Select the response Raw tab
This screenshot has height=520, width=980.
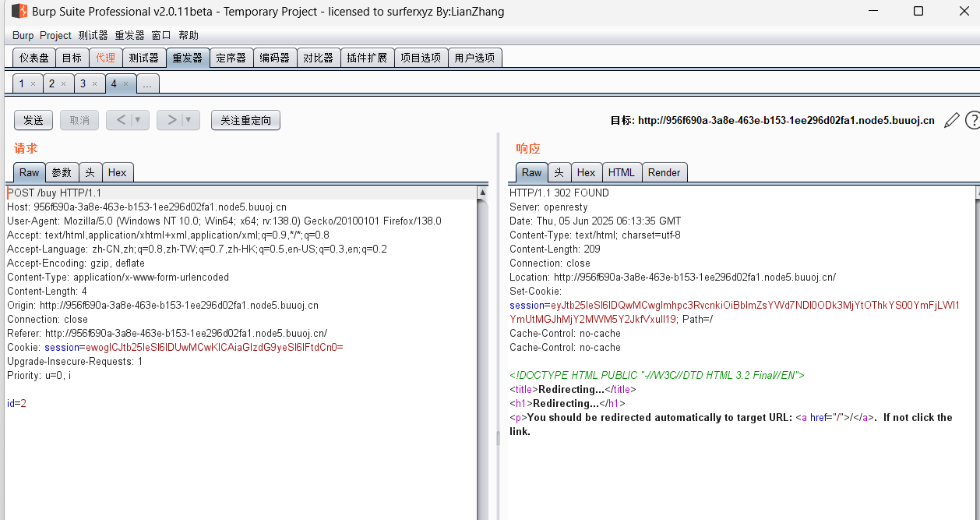[532, 172]
